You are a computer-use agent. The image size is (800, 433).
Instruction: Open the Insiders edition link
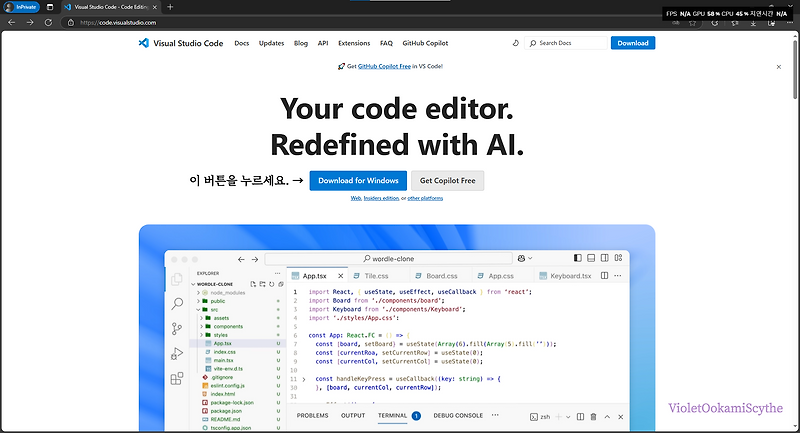click(381, 198)
